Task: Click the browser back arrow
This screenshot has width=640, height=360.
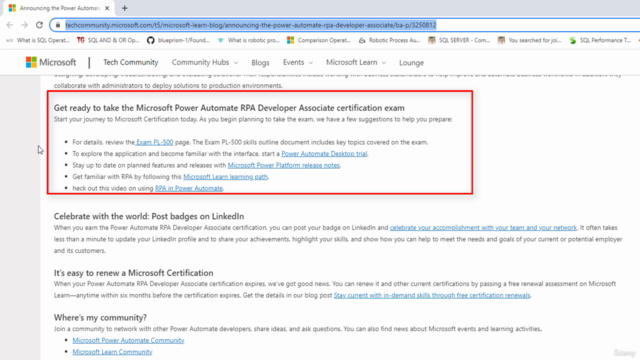Action: 10,25
